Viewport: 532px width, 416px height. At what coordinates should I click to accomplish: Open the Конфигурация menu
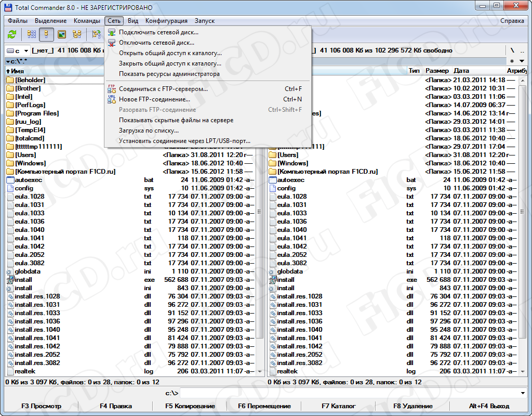(166, 21)
